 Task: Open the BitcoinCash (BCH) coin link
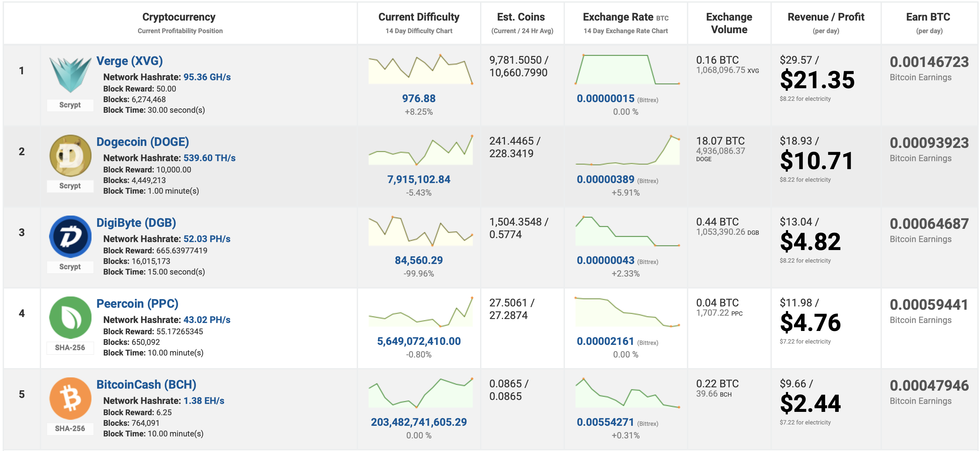tap(146, 384)
